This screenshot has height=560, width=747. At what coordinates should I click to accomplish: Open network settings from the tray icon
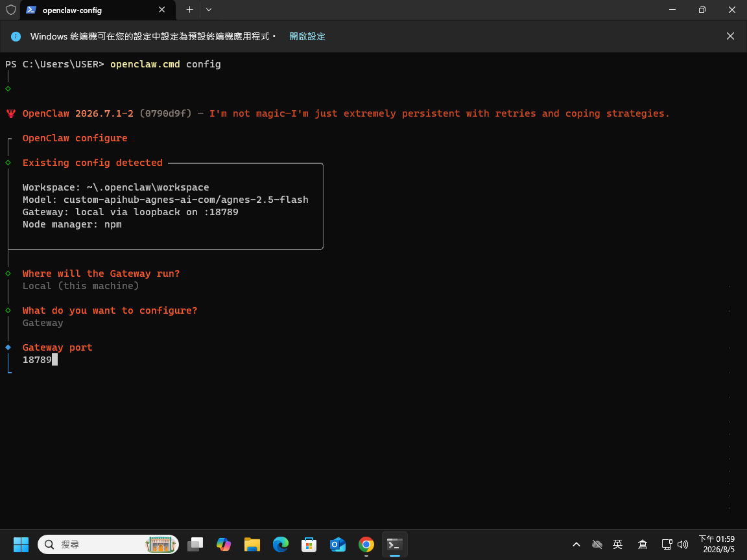(x=667, y=544)
